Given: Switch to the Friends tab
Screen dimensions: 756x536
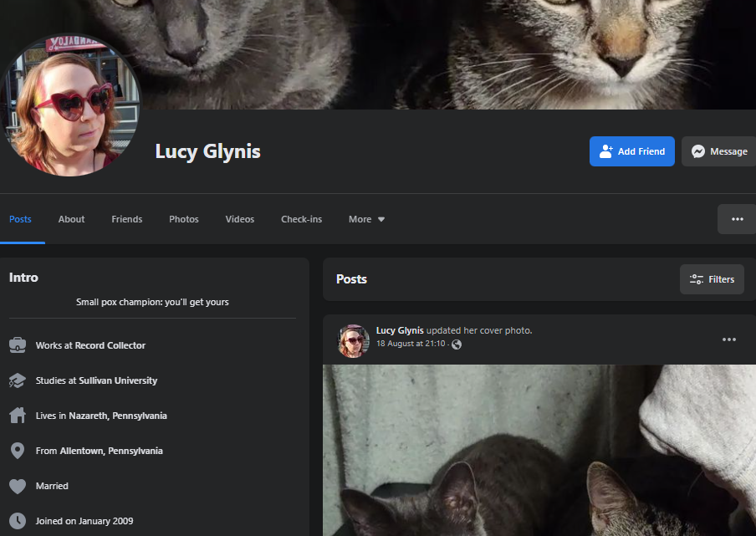Looking at the screenshot, I should point(127,219).
